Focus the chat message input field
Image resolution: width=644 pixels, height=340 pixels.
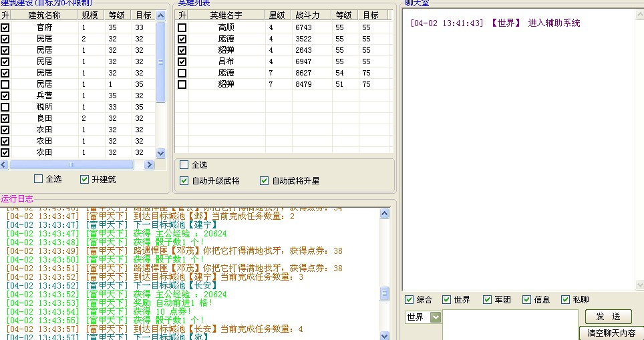pos(510,325)
